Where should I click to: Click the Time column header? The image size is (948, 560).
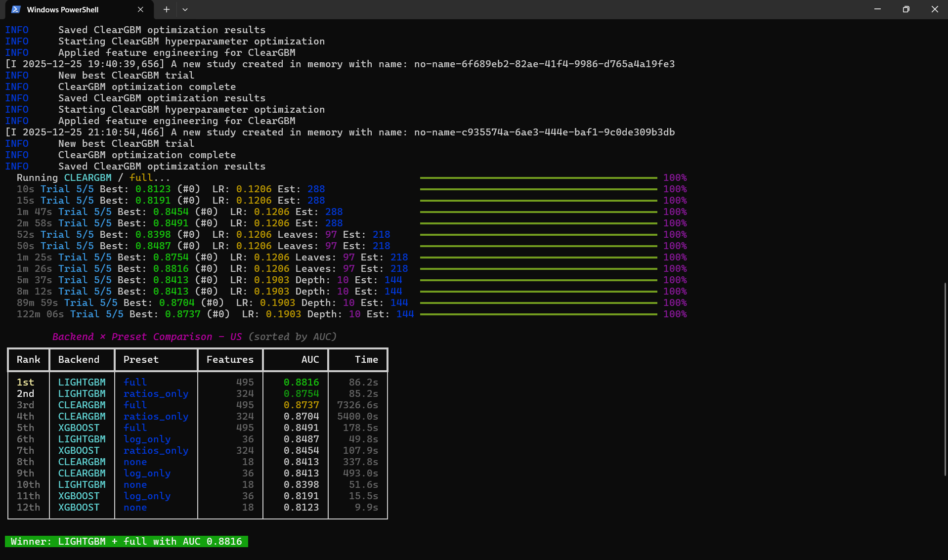(x=366, y=360)
